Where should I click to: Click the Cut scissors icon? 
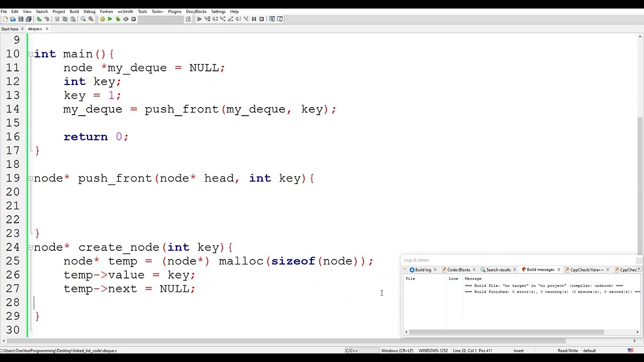click(57, 19)
